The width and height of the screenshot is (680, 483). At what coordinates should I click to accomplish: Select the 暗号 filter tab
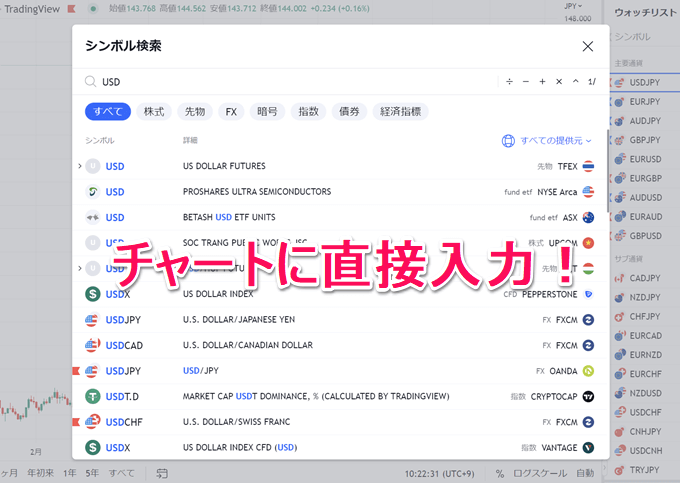pos(267,111)
